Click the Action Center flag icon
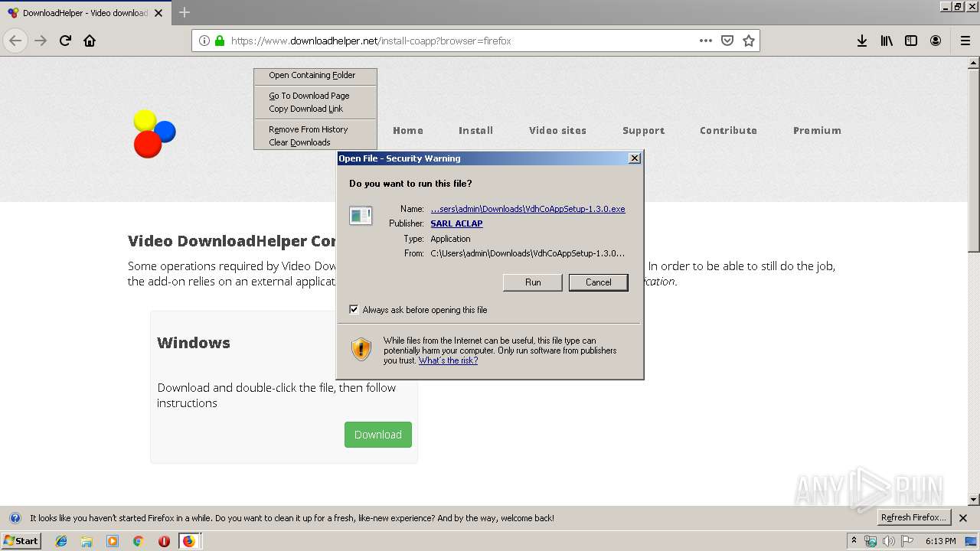 pos(907,541)
